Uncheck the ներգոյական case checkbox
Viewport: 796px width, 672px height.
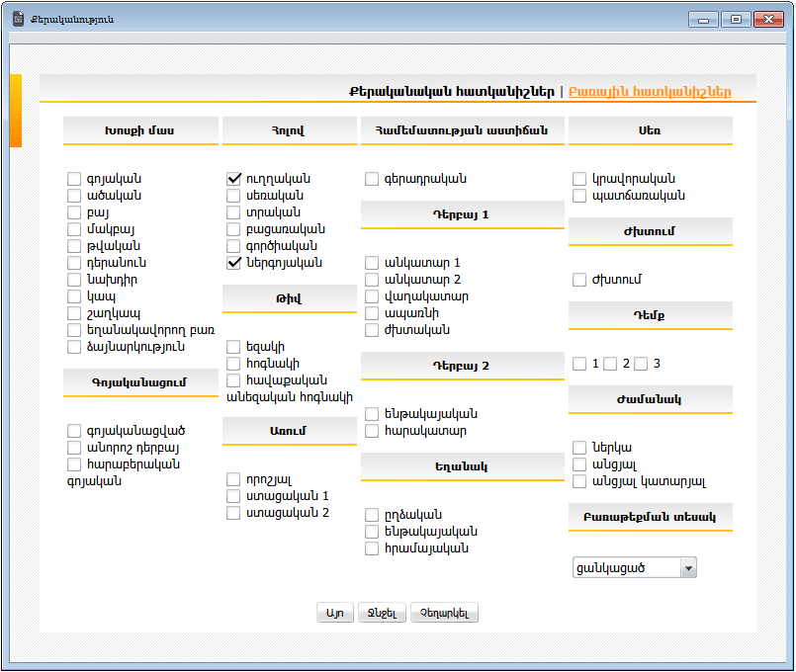(233, 263)
